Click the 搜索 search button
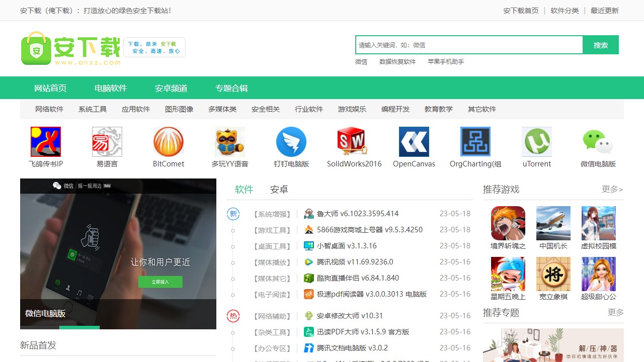Viewport: 644px width, 362px height. (600, 45)
